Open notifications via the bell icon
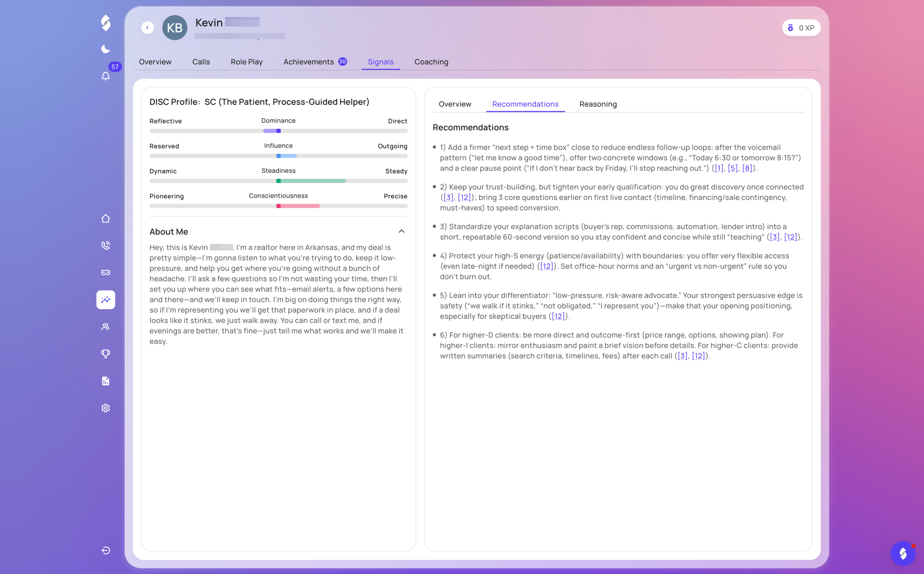Image resolution: width=924 pixels, height=574 pixels. pos(105,76)
